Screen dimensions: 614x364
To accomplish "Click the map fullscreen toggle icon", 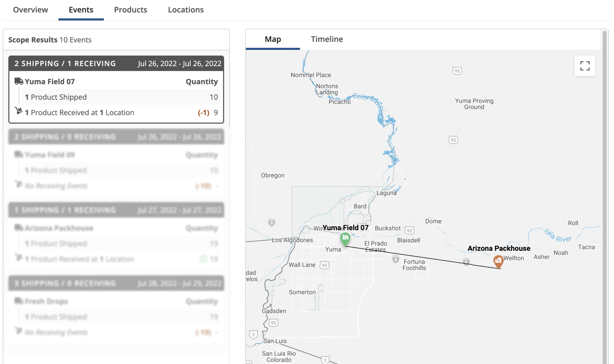I will coord(584,66).
